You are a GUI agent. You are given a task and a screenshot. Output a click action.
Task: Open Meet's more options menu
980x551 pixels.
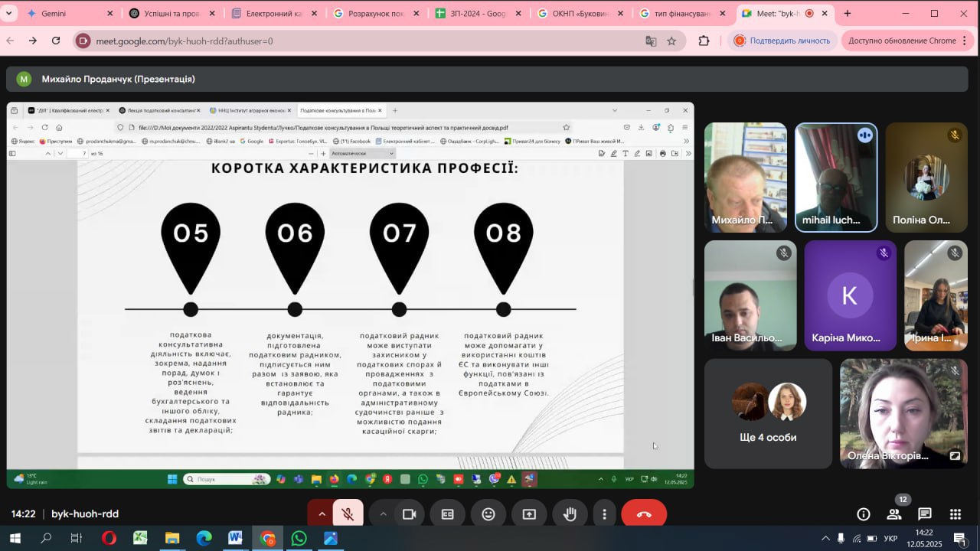coord(605,514)
